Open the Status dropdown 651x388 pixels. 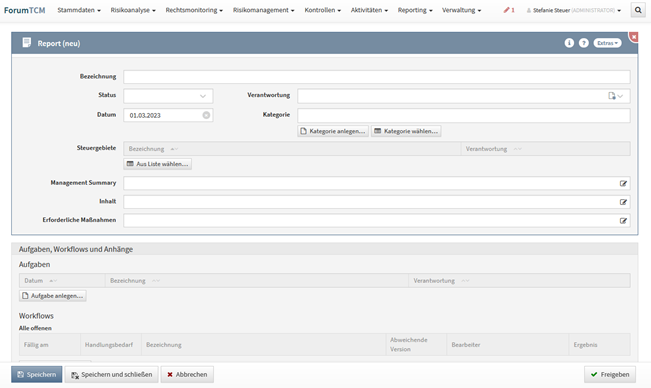click(x=168, y=96)
